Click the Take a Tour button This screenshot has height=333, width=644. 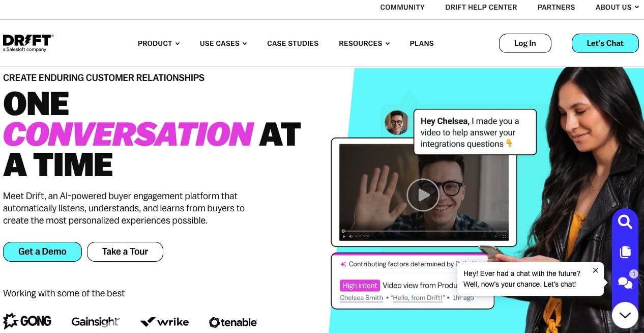pyautogui.click(x=125, y=252)
